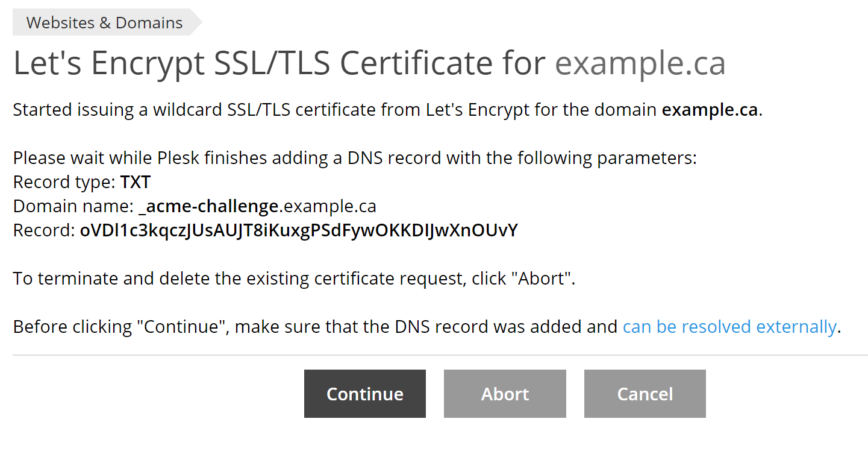Screen dimensions: 868x451
Task: Click the horizontal divider above the buttons
Action: 440,355
